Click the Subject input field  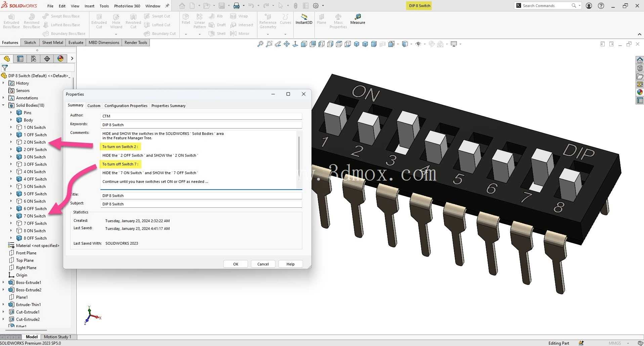201,204
